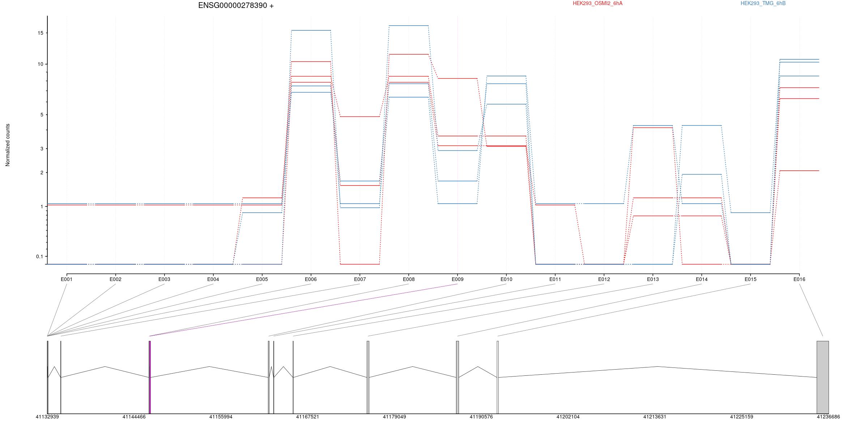Screen dimensions: 868x434
Task: Click the lowest red line over E016
Action: [x=799, y=171]
